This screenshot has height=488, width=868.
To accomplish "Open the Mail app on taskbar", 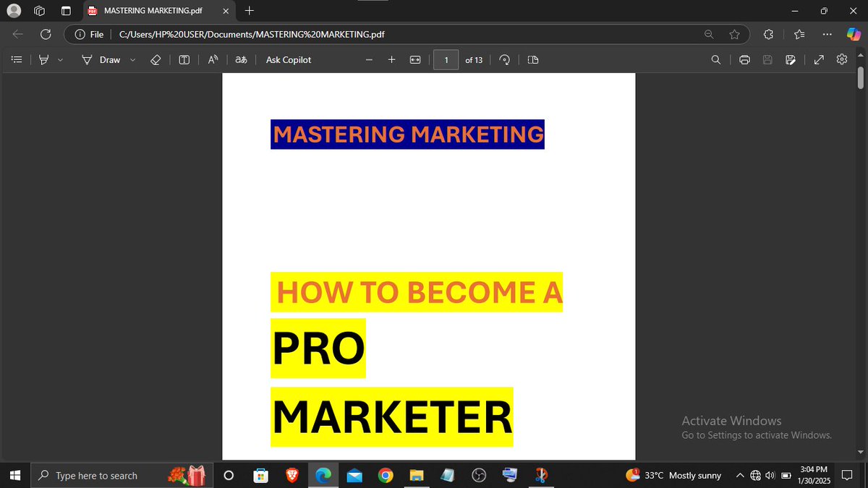I will [354, 475].
